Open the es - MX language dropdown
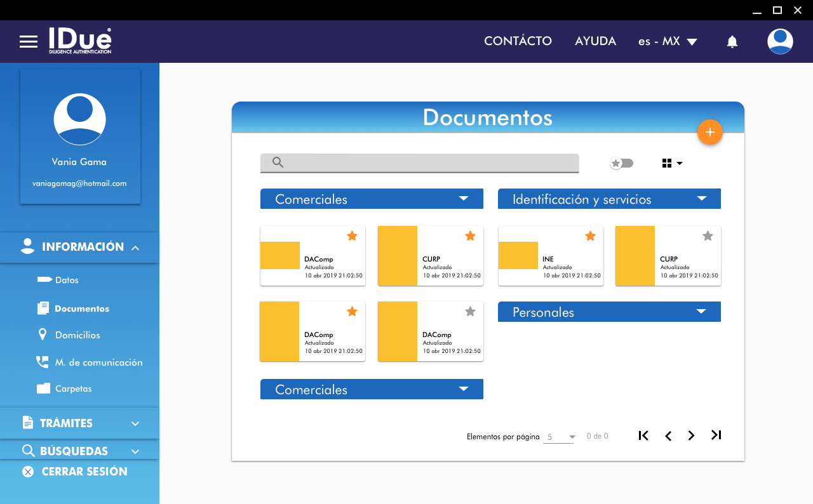 (x=668, y=41)
